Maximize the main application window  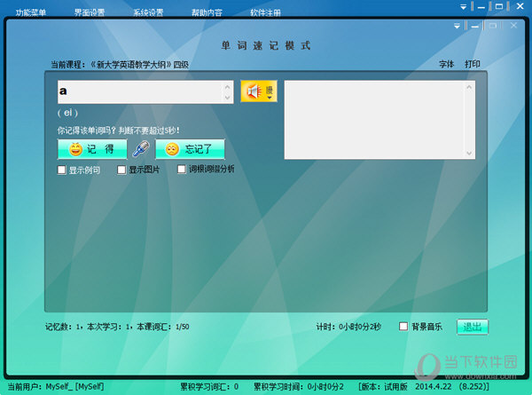pos(499,6)
